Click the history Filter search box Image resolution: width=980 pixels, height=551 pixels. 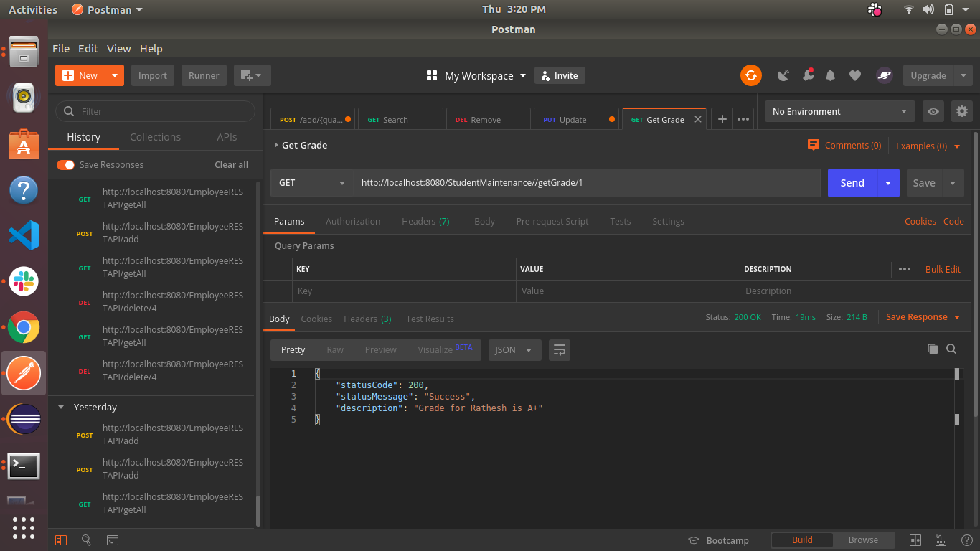click(155, 111)
